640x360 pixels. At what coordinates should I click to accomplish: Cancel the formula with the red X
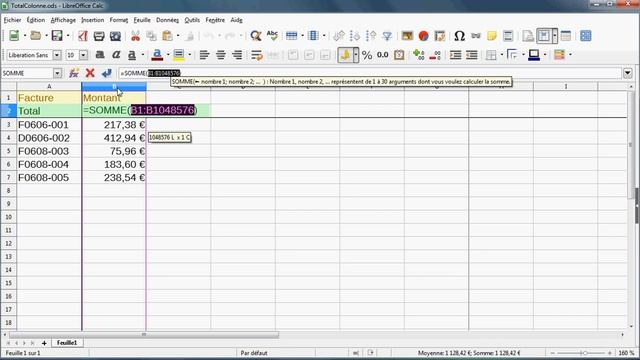(90, 73)
